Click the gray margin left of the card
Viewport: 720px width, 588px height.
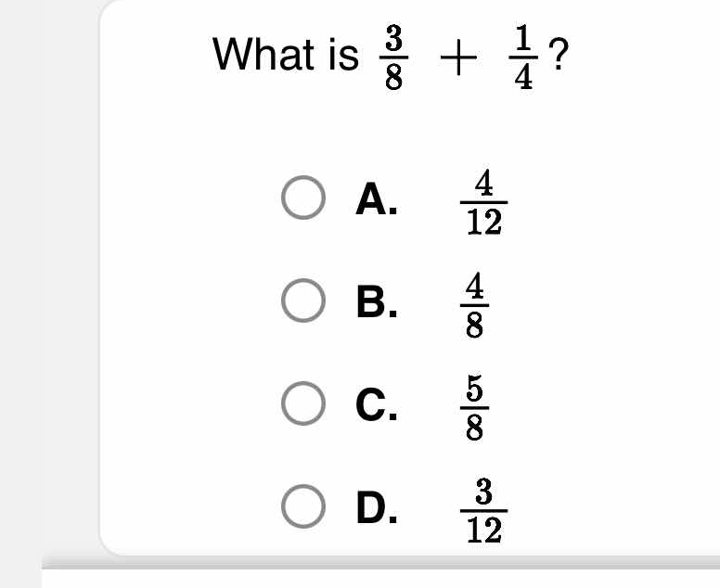pos(48,275)
